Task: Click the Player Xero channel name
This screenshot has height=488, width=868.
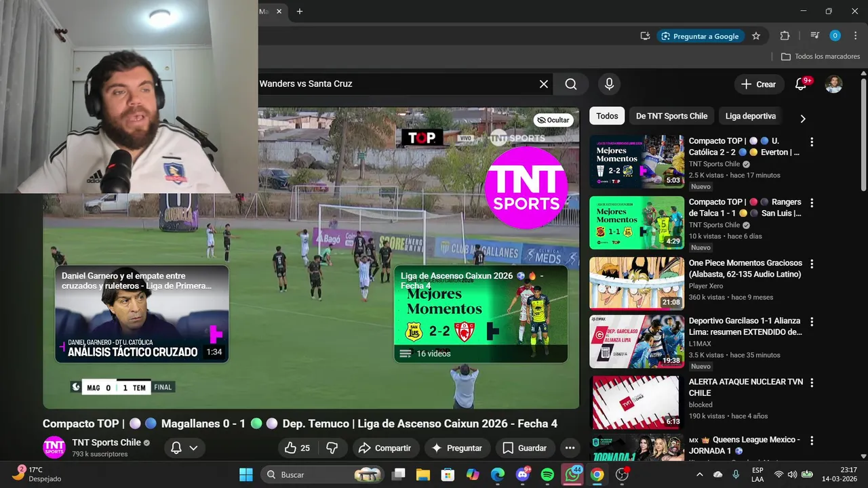Action: 706,286
